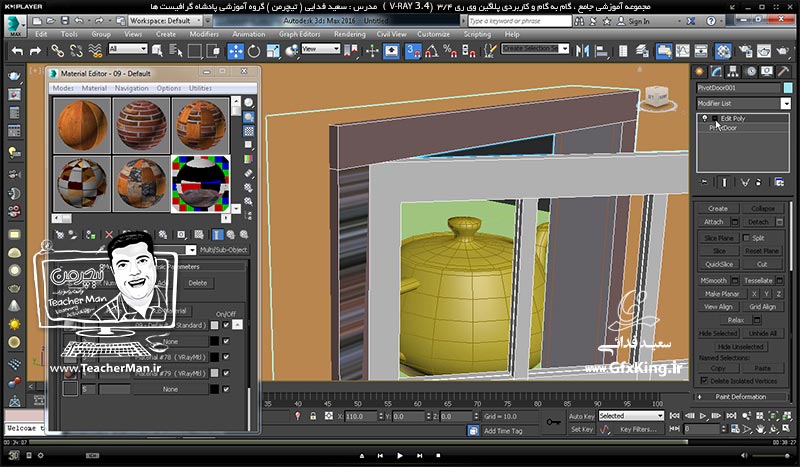Open the 3ds Max application menu

[15, 25]
